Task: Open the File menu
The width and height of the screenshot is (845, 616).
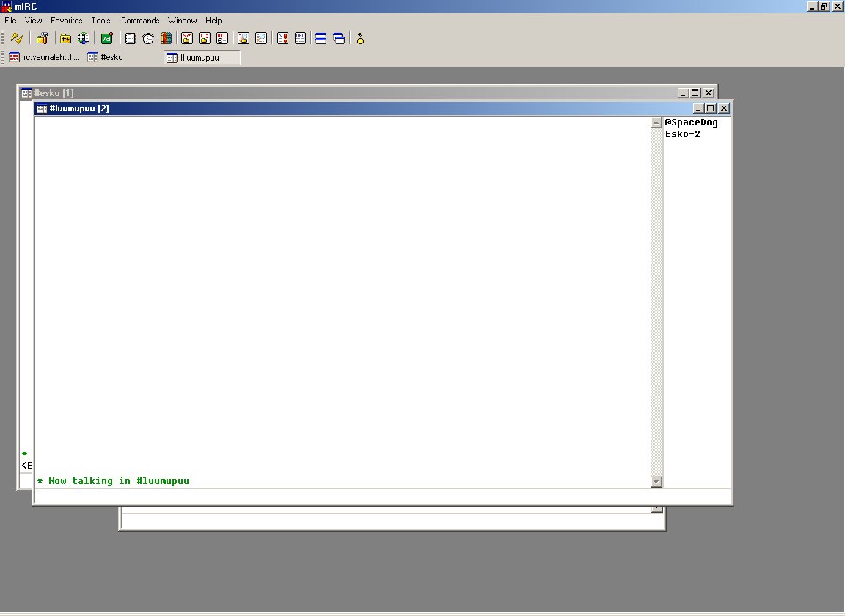Action: (x=10, y=21)
